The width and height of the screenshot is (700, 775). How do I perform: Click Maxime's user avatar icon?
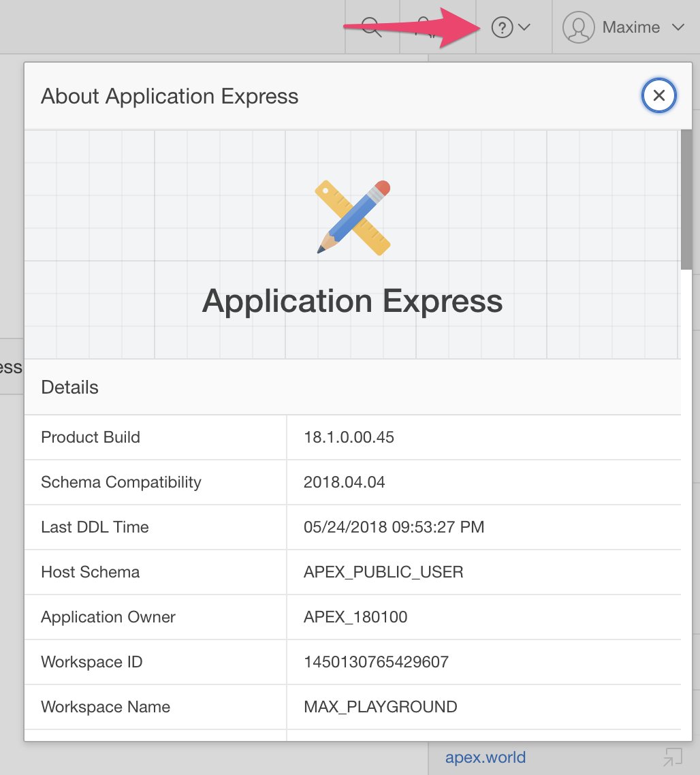pos(578,27)
